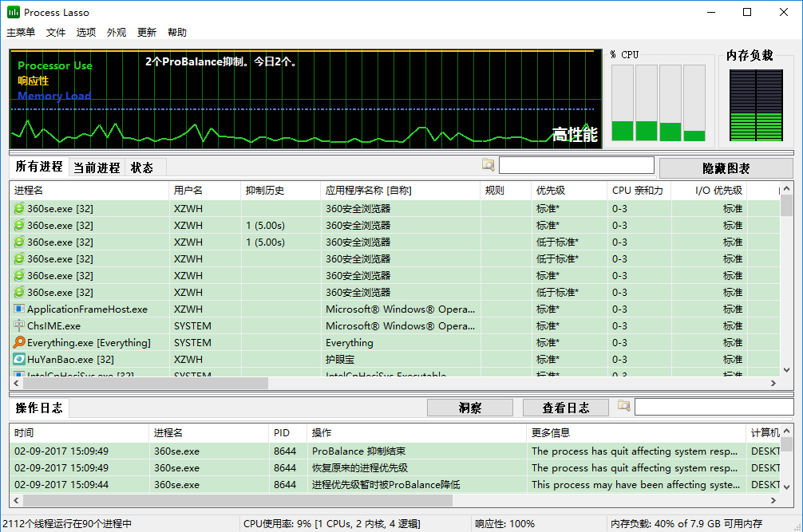Screen dimensions: 803x532
Task: Click the 隐藏图表 button
Action: click(726, 168)
